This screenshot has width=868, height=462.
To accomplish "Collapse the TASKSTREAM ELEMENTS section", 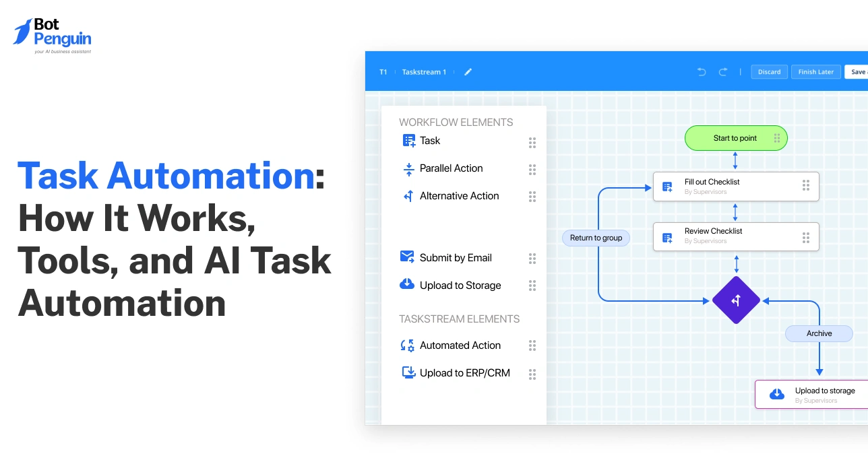I will coord(459,319).
